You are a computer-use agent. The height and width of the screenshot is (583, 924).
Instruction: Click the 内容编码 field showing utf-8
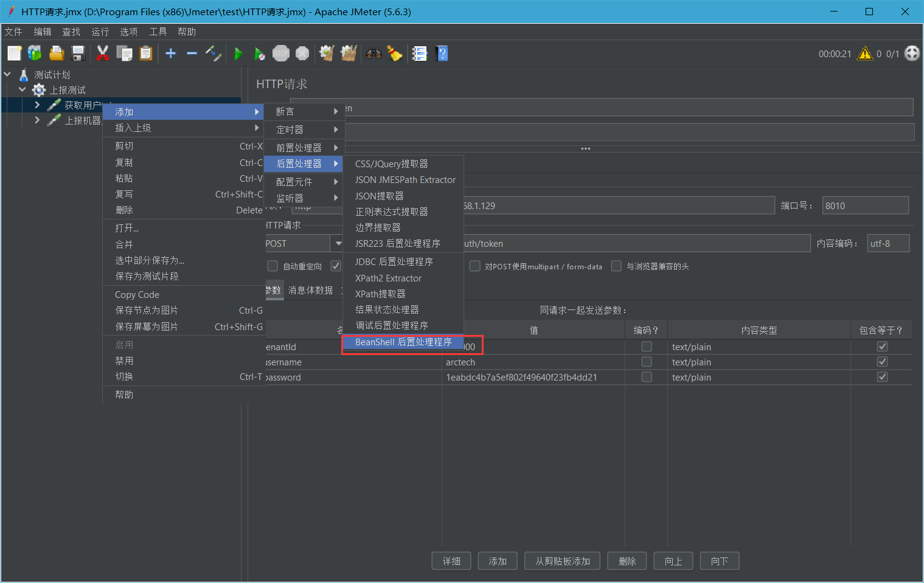point(889,243)
